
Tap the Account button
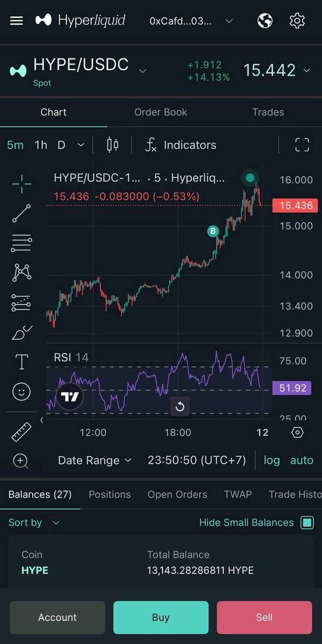(57, 618)
